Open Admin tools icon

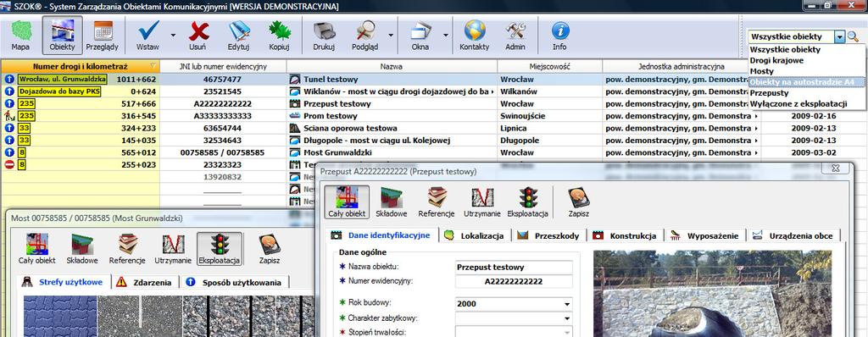tap(515, 36)
